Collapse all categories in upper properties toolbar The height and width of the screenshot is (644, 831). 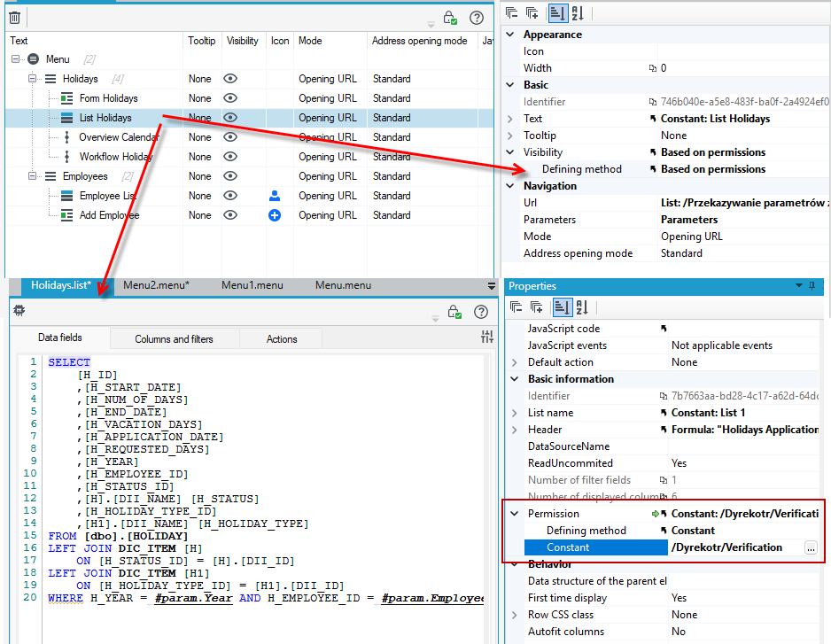coord(511,12)
